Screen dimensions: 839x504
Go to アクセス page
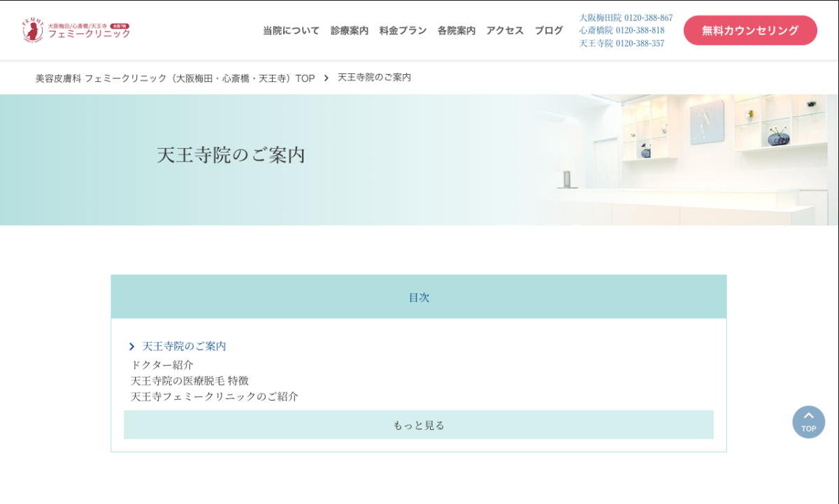click(x=505, y=31)
